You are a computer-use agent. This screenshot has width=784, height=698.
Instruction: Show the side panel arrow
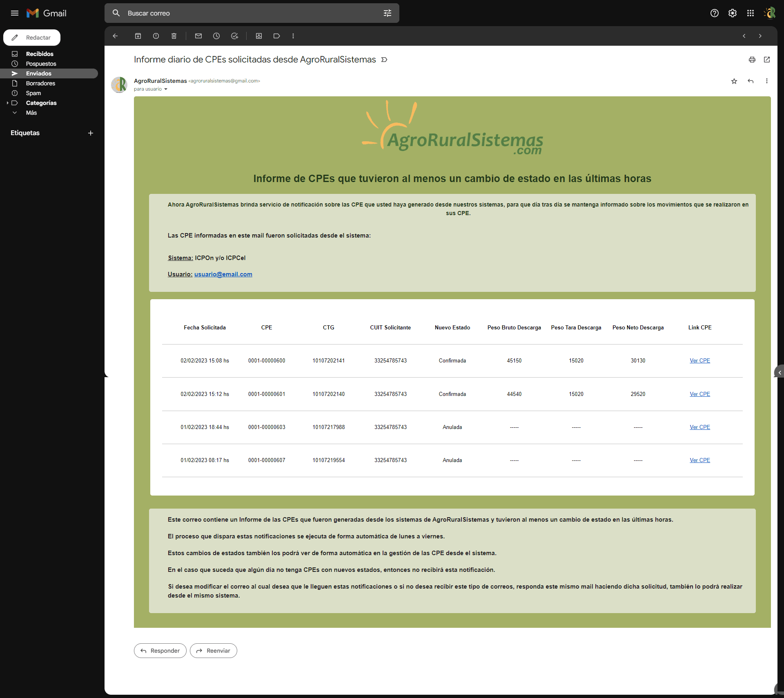click(x=780, y=372)
